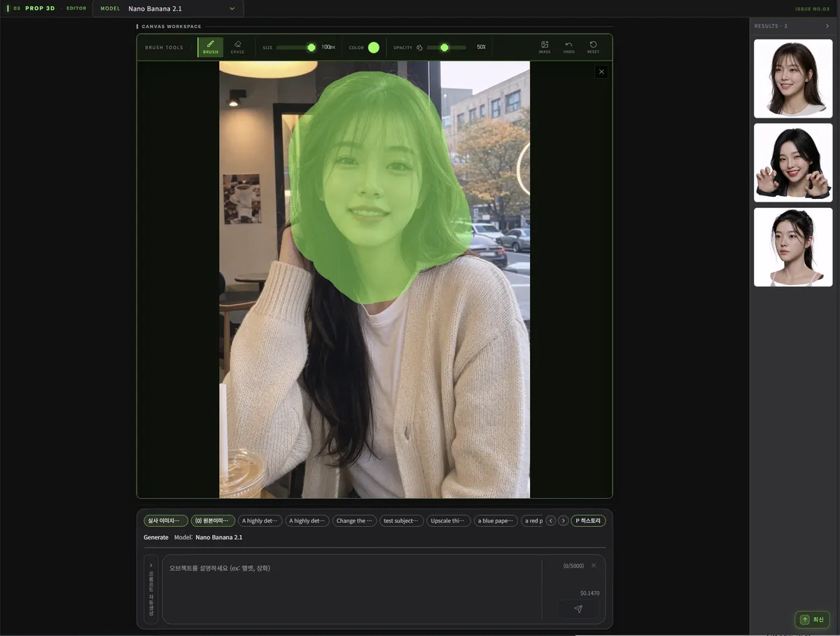Choose the 'a red p' prompt chip
The width and height of the screenshot is (840, 636).
(x=532, y=521)
